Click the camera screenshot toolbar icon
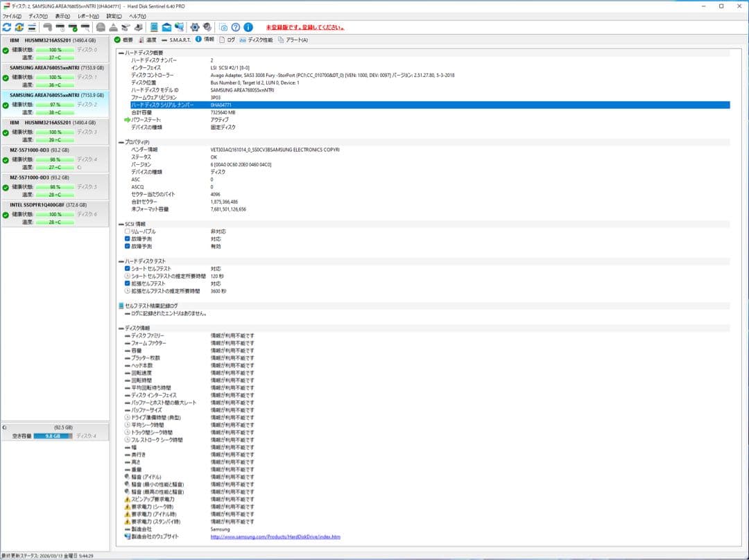Viewport: 749px width, 560px height. 223,27
